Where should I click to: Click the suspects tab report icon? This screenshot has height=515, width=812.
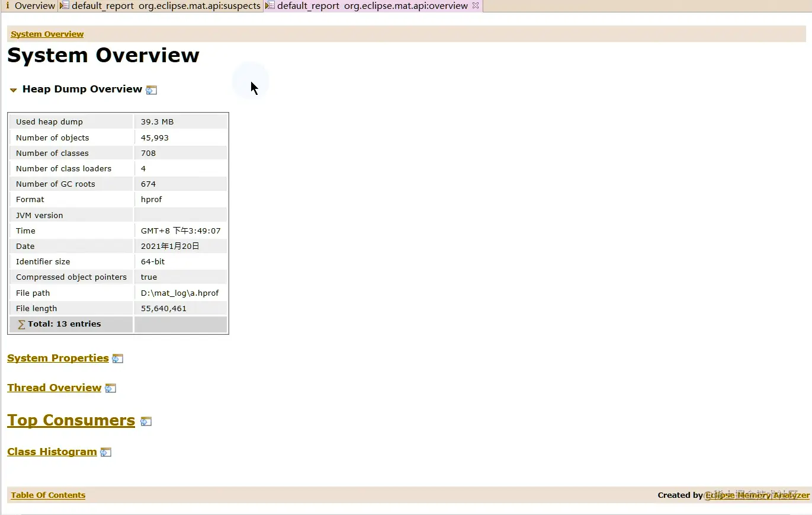(65, 5)
